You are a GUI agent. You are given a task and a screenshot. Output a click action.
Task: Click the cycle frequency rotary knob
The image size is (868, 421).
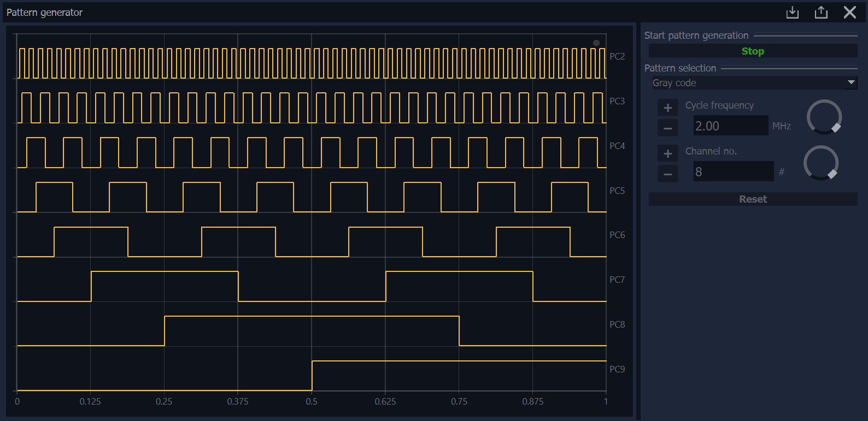pyautogui.click(x=824, y=117)
